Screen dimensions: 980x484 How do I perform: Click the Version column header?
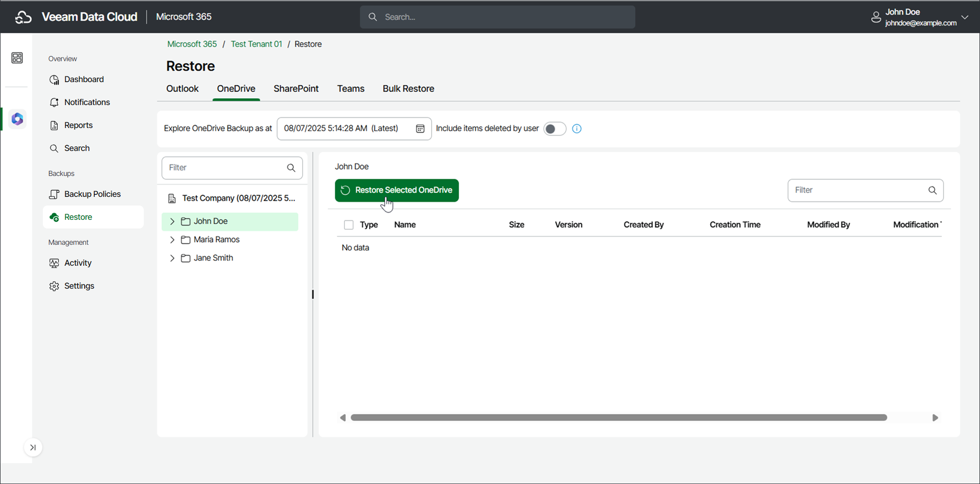pyautogui.click(x=569, y=225)
